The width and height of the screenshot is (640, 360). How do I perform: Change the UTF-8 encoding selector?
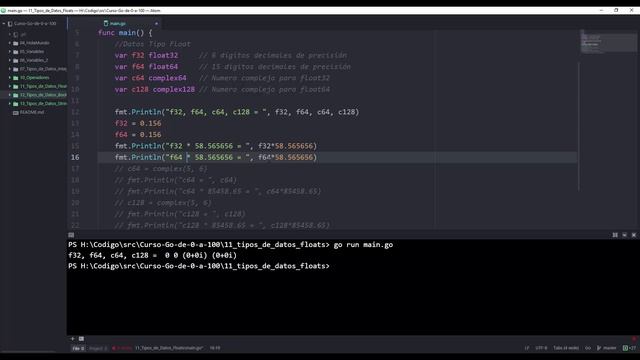pos(541,348)
